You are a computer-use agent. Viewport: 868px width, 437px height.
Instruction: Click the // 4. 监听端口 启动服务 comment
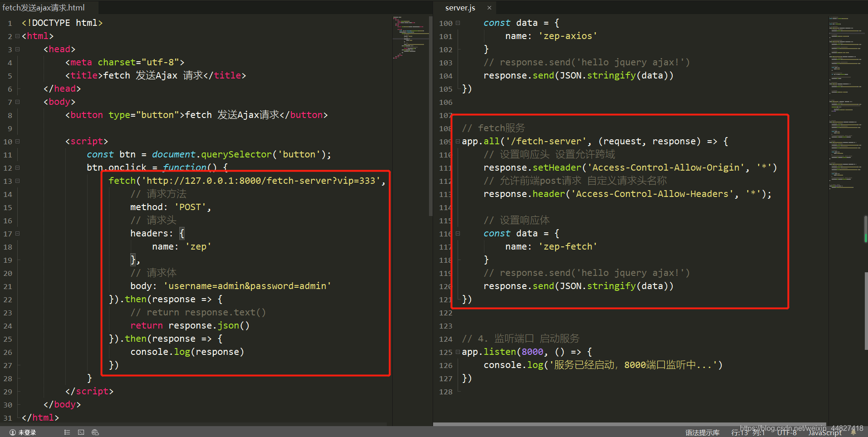tap(521, 339)
